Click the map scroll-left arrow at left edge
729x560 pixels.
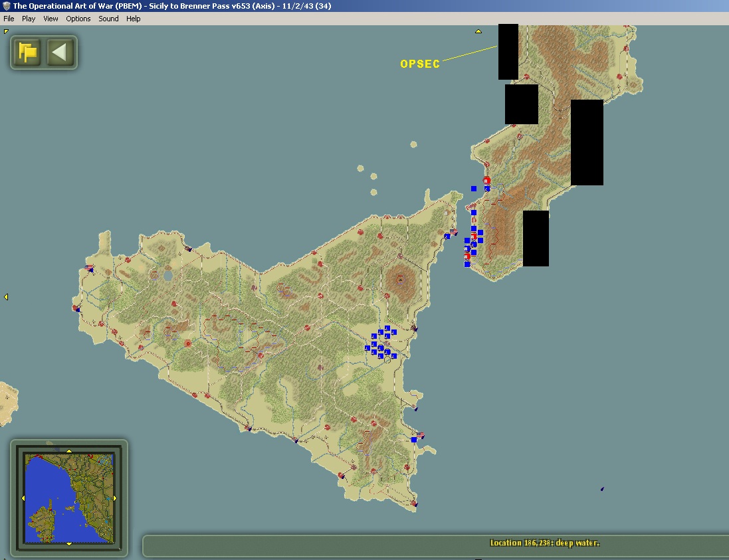tap(6, 297)
